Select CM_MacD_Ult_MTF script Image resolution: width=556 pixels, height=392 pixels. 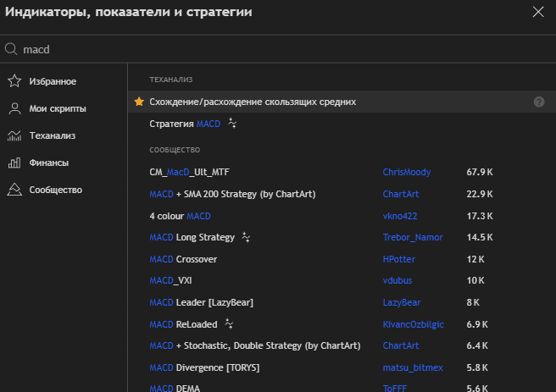point(188,172)
